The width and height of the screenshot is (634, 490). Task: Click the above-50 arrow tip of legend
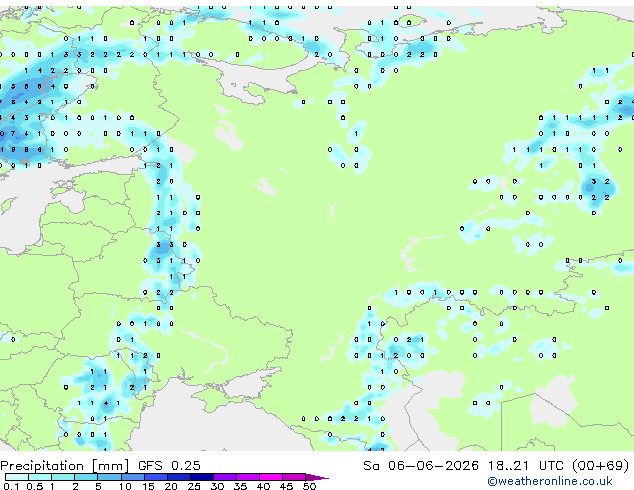(x=317, y=478)
